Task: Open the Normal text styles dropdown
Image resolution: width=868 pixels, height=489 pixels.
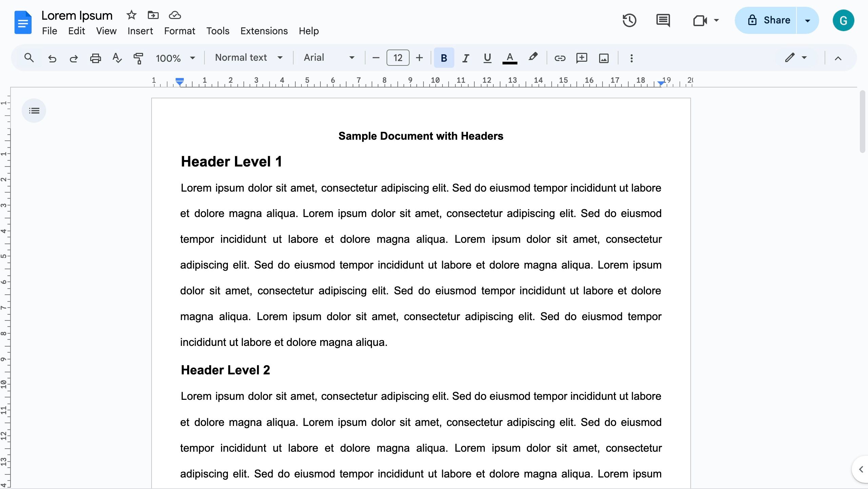Action: coord(249,58)
